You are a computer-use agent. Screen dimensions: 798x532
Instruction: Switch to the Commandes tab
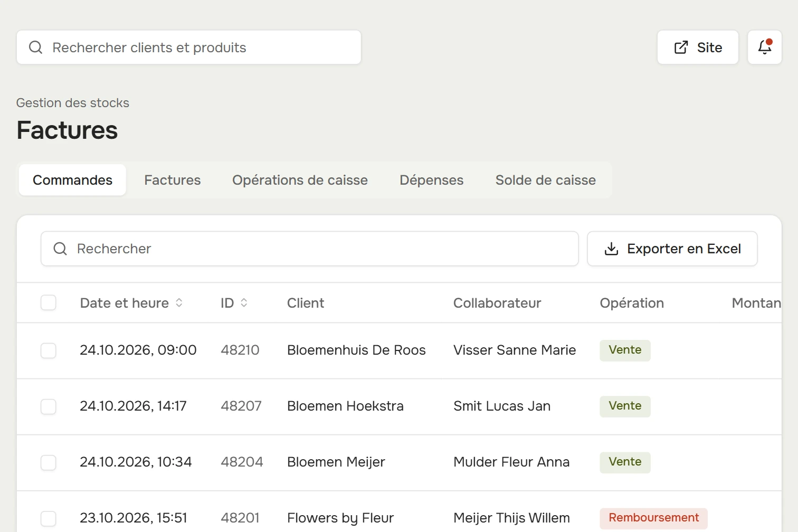[72, 180]
